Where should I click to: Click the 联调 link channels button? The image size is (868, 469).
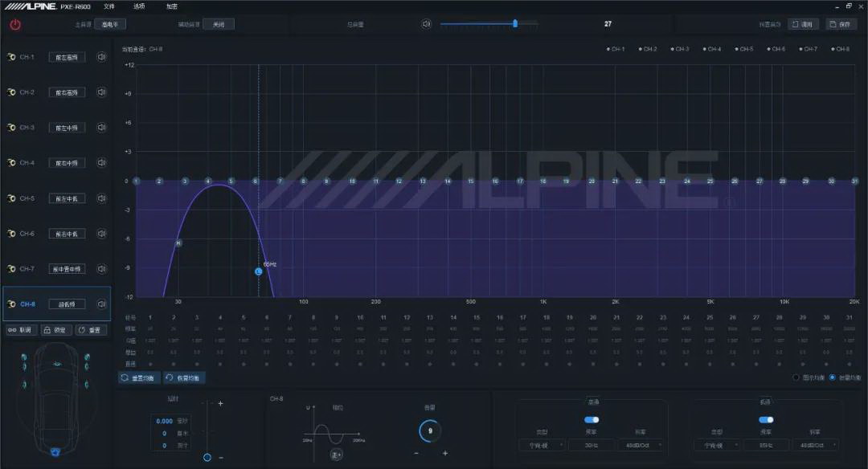pos(21,329)
